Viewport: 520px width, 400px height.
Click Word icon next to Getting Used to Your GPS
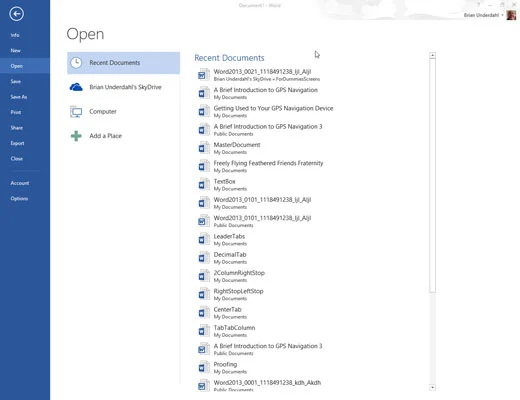[x=203, y=112]
